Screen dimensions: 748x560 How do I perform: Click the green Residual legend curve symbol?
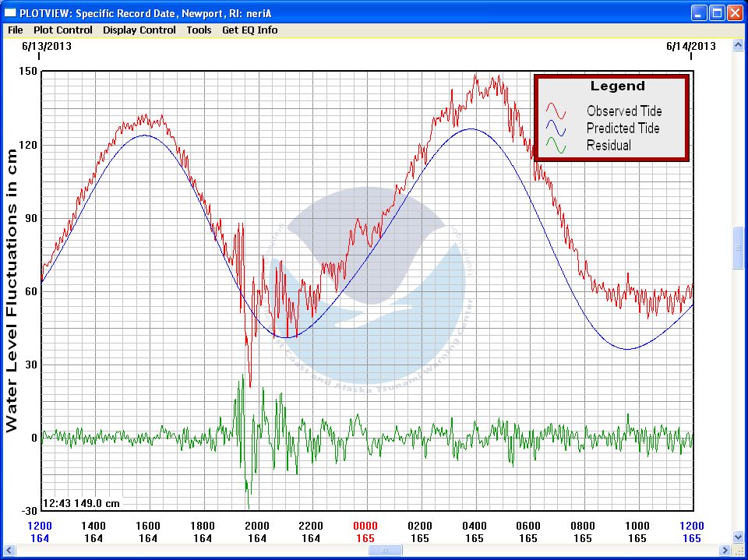click(x=555, y=145)
